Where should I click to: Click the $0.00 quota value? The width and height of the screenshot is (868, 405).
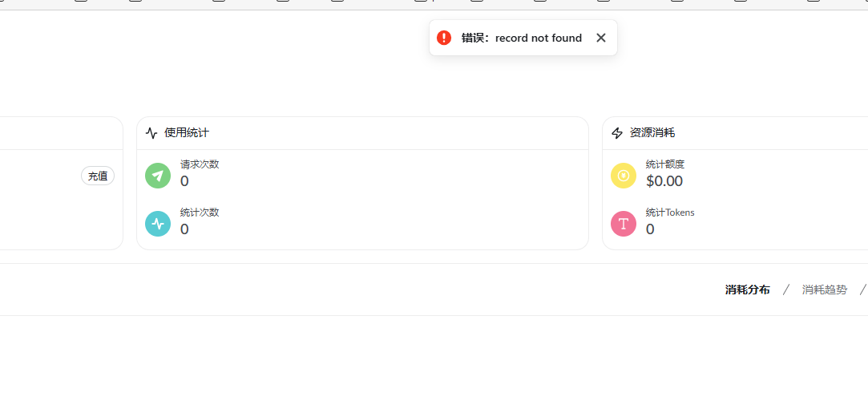[x=664, y=181]
